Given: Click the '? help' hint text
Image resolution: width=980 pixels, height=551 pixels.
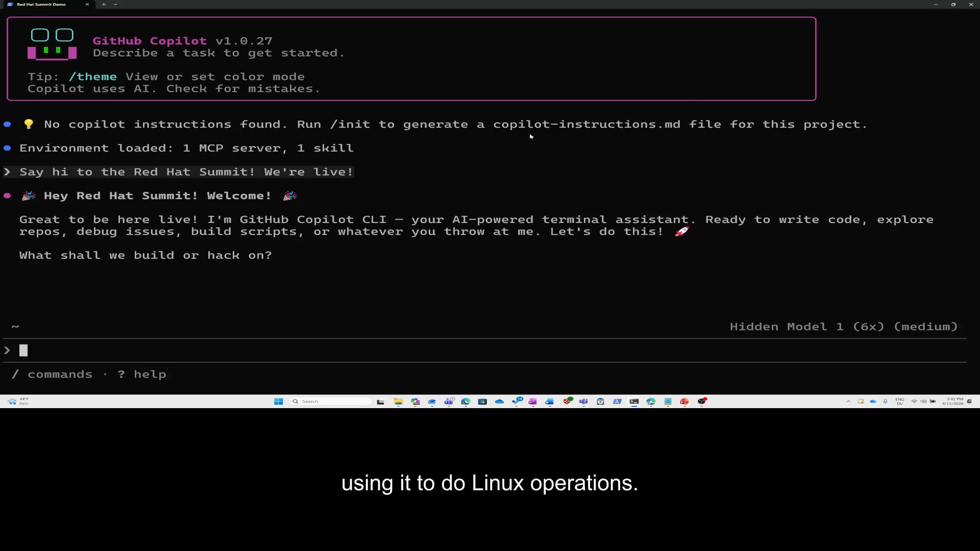Looking at the screenshot, I should [142, 374].
